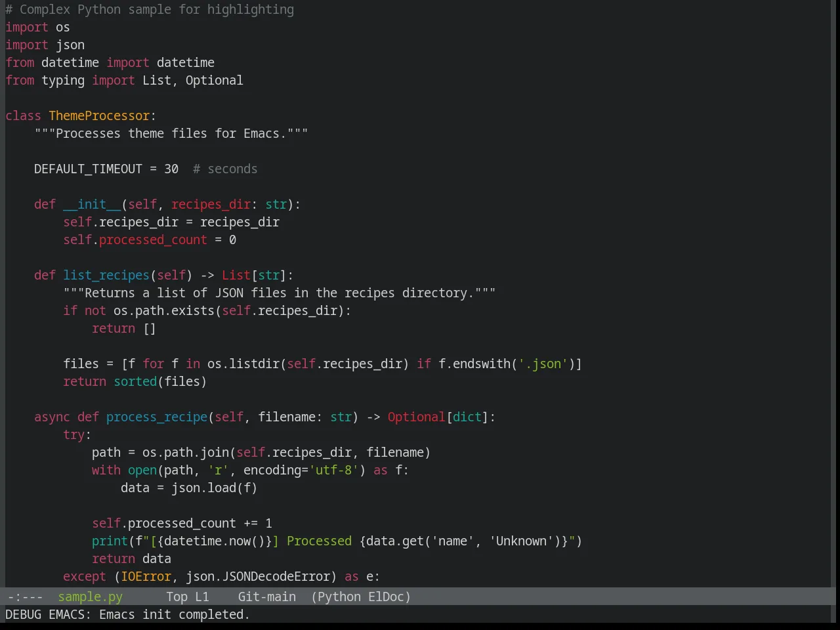The height and width of the screenshot is (630, 840).
Task: Click the Python major mode indicator
Action: [339, 597]
